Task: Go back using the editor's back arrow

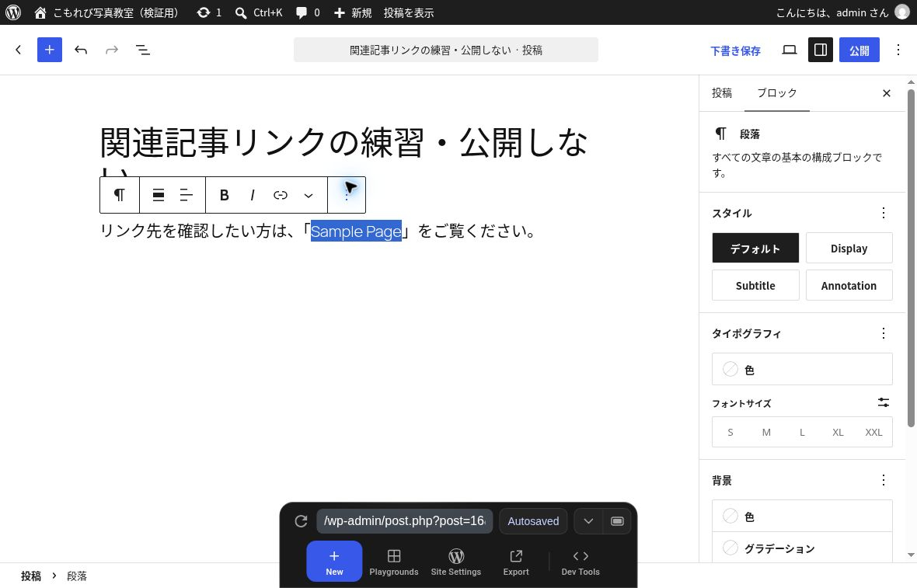Action: click(x=18, y=50)
